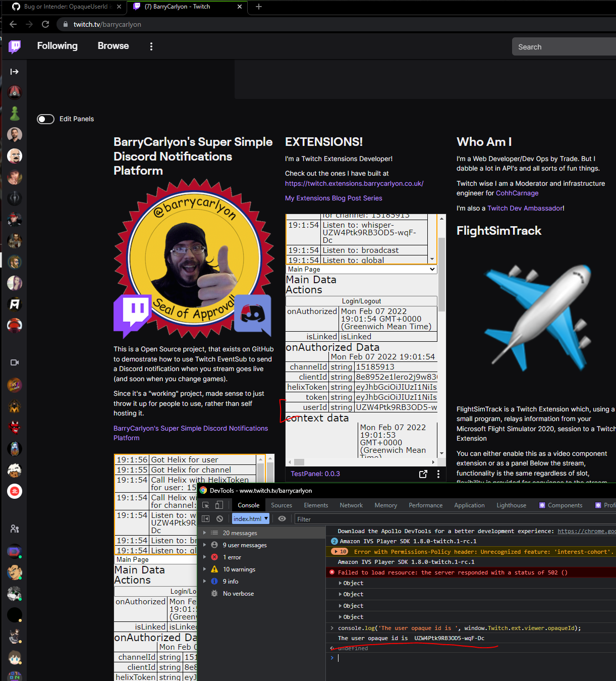Open the My Extensions Blog Post Series link

[333, 198]
